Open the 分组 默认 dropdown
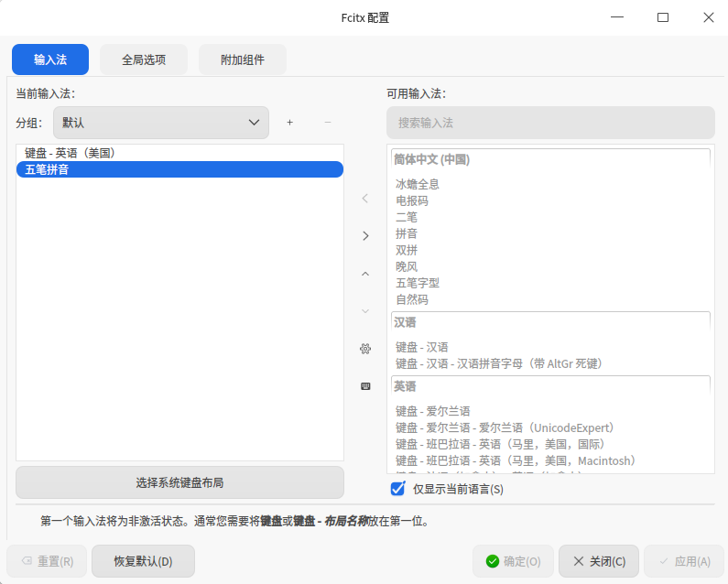Viewport: 728px width, 584px height. [161, 123]
